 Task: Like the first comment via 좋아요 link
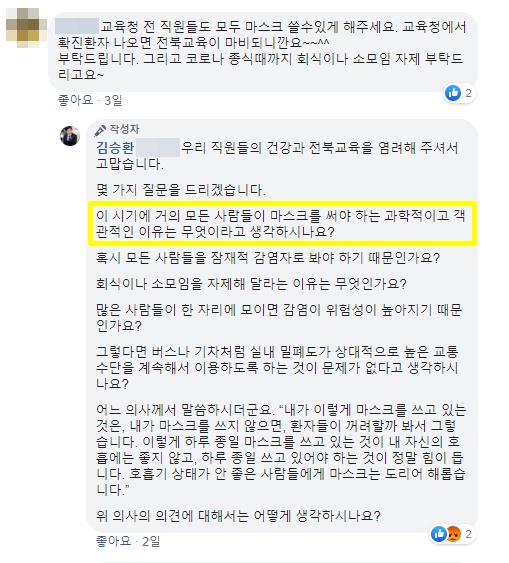tap(75, 100)
